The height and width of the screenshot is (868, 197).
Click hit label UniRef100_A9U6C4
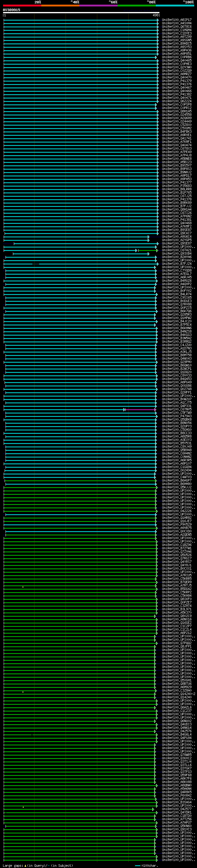click(x=177, y=236)
